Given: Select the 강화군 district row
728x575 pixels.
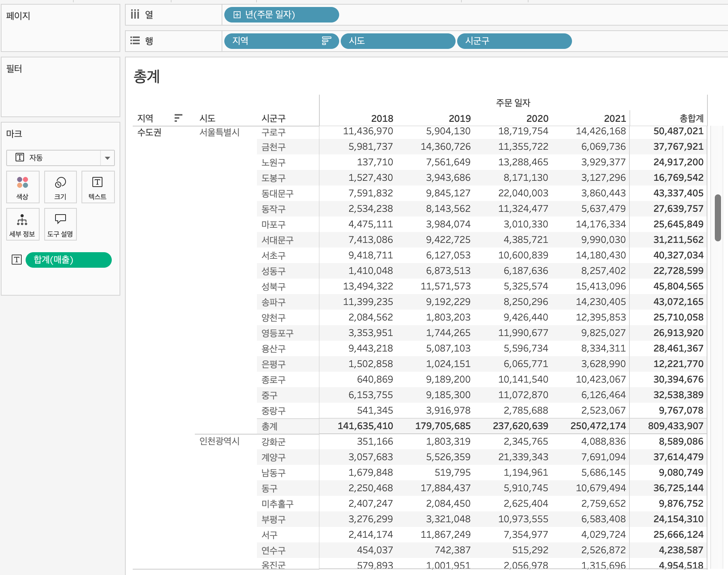Looking at the screenshot, I should click(274, 442).
